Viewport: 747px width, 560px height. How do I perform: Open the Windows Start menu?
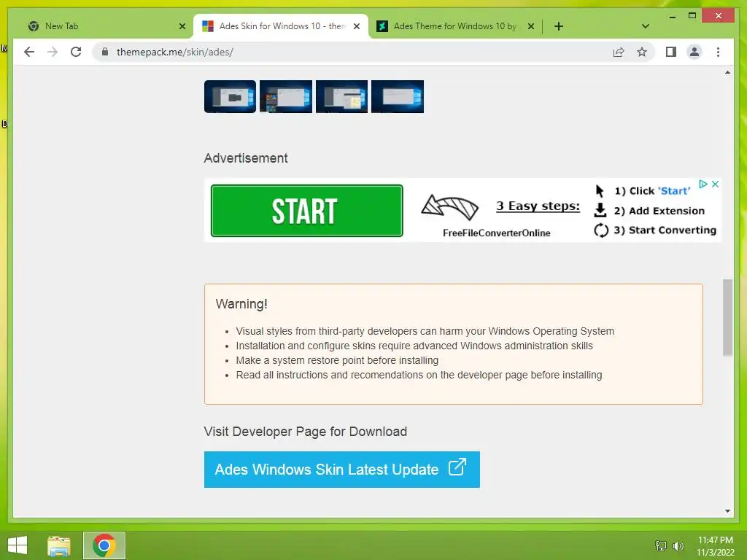pos(18,545)
